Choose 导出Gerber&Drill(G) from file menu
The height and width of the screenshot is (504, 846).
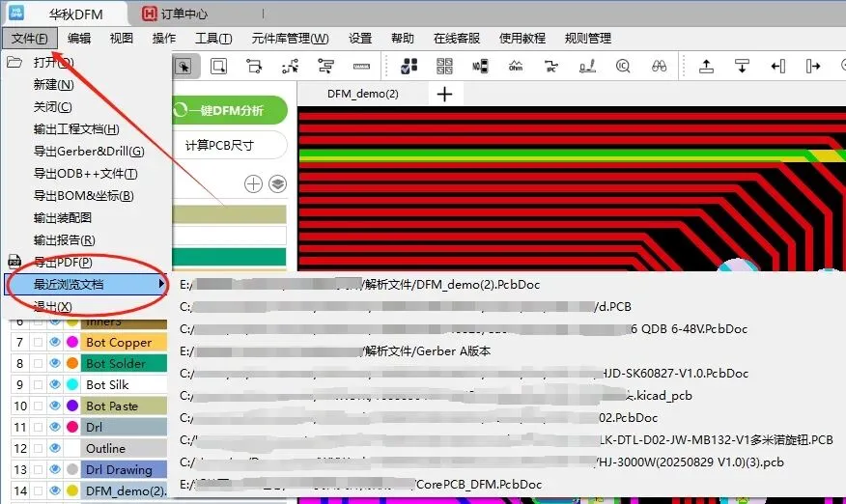89,151
